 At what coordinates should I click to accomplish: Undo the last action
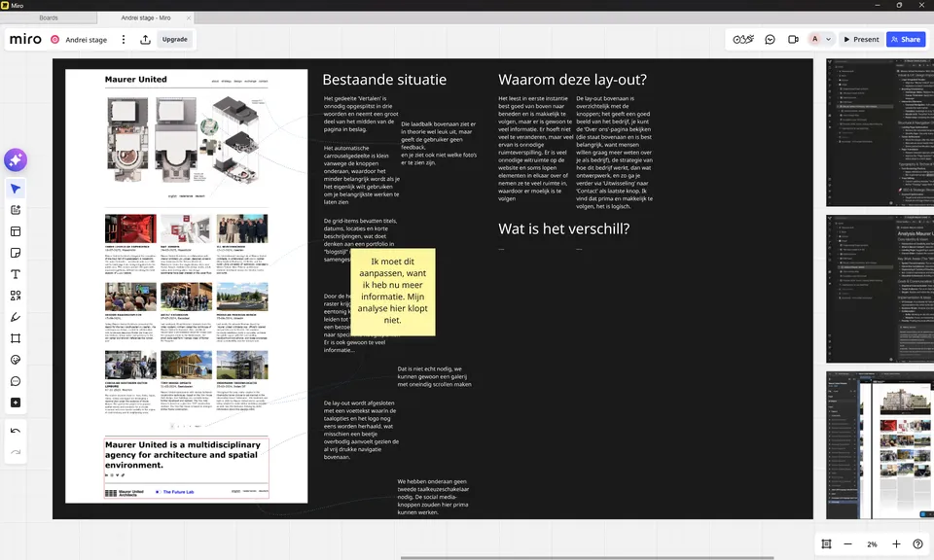click(16, 431)
